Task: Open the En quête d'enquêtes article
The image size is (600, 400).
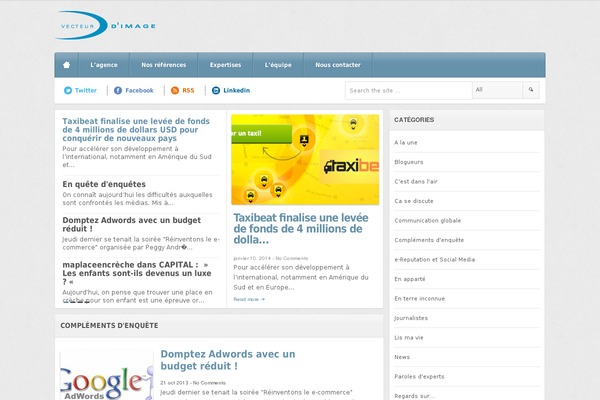Action: (104, 184)
